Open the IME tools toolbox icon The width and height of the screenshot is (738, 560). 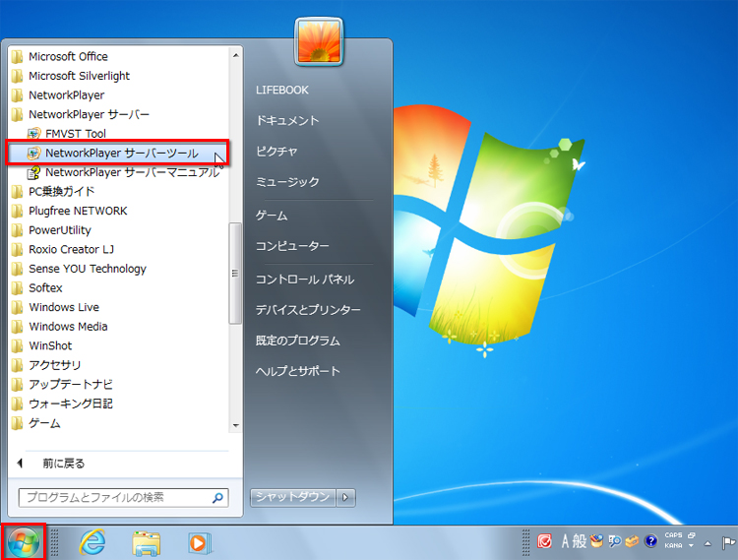(x=632, y=541)
